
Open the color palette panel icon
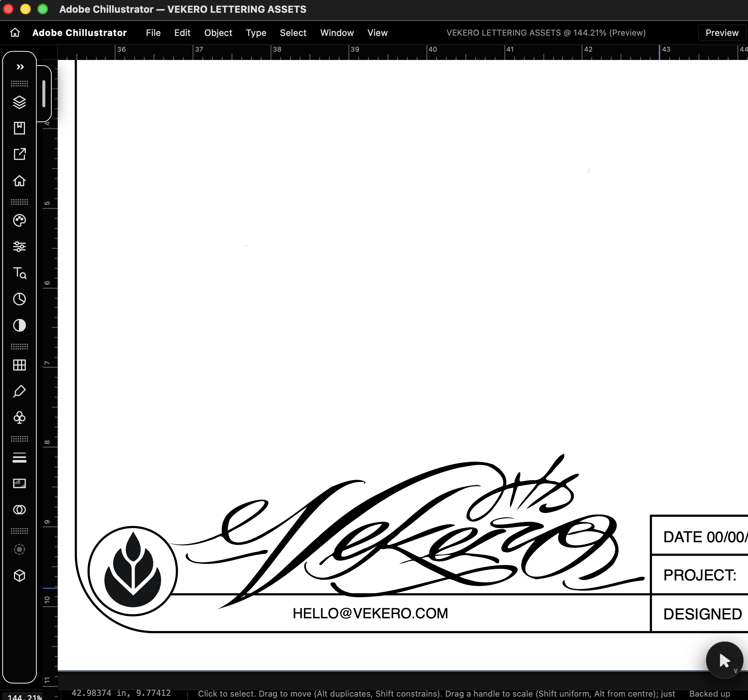pyautogui.click(x=19, y=220)
